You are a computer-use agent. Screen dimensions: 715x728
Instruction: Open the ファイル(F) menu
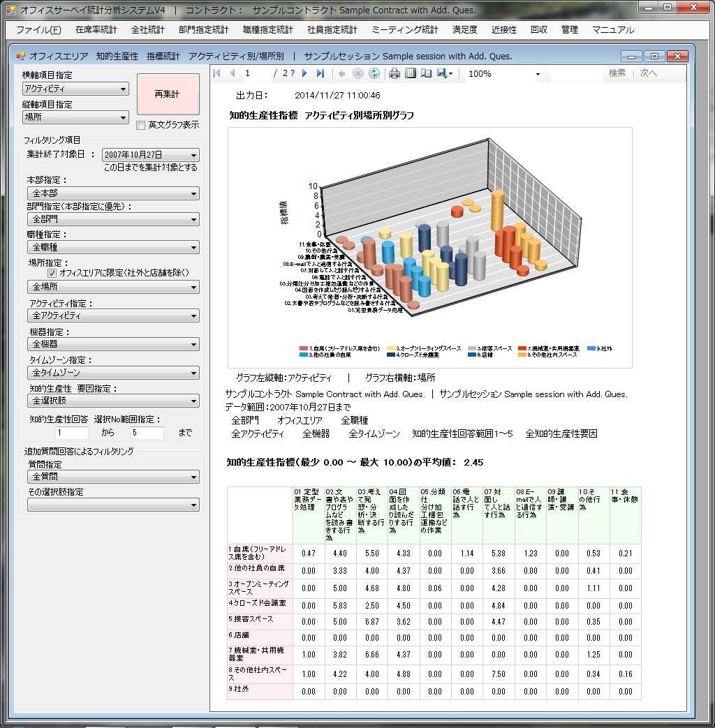click(38, 30)
